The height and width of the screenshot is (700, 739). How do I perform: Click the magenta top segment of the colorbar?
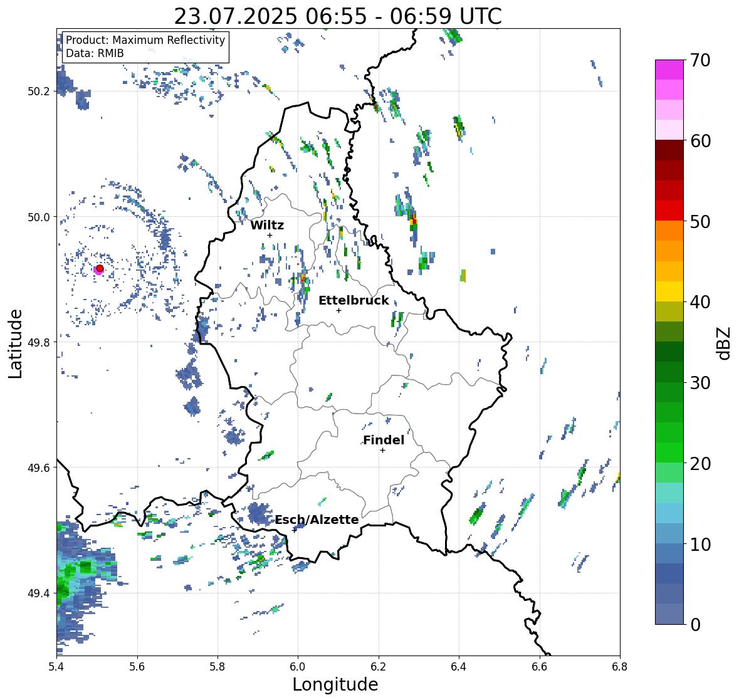[669, 70]
